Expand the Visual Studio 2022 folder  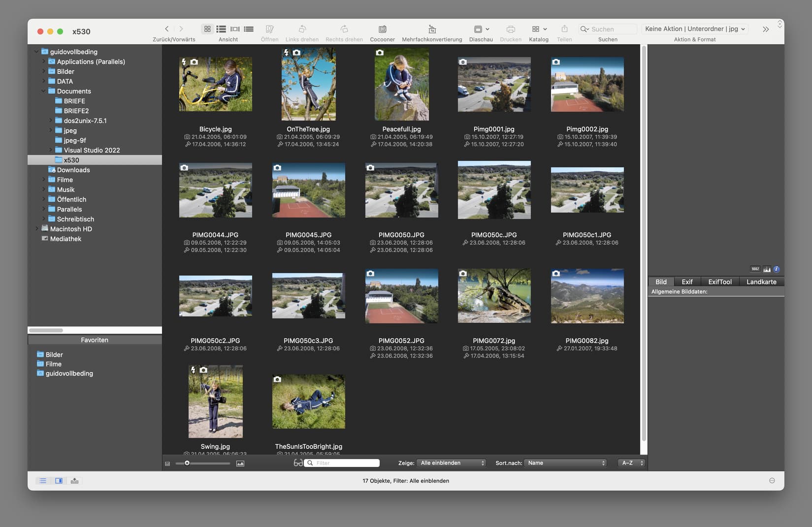point(51,150)
